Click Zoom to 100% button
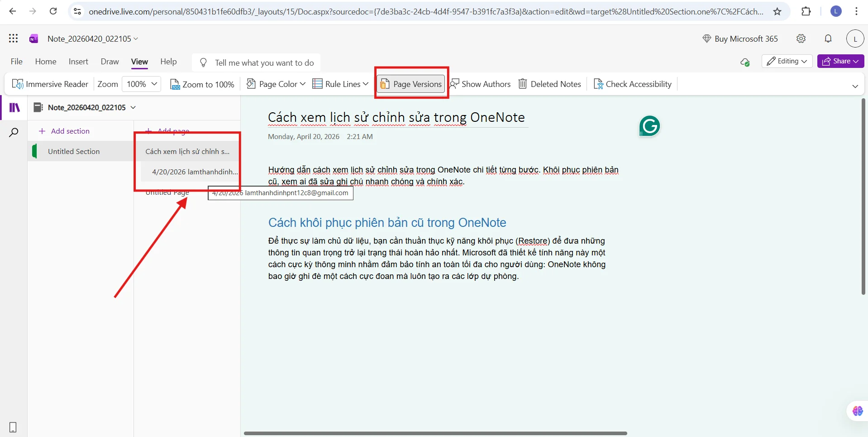 [202, 84]
